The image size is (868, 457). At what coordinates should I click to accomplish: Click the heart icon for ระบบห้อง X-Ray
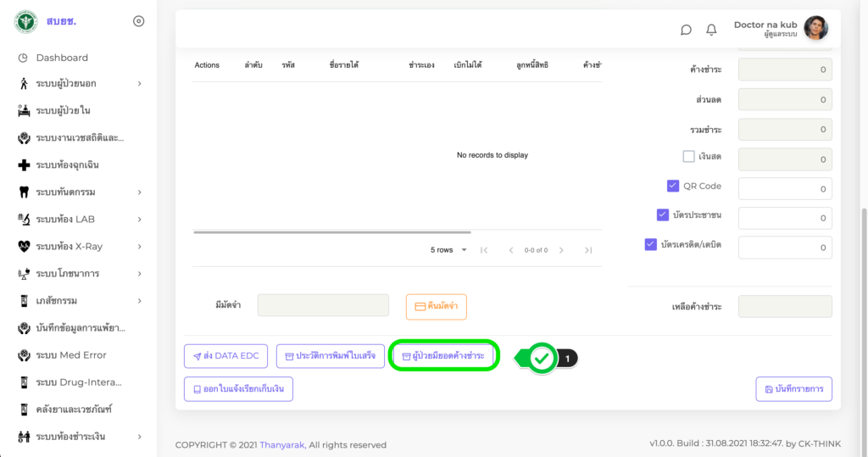24,247
